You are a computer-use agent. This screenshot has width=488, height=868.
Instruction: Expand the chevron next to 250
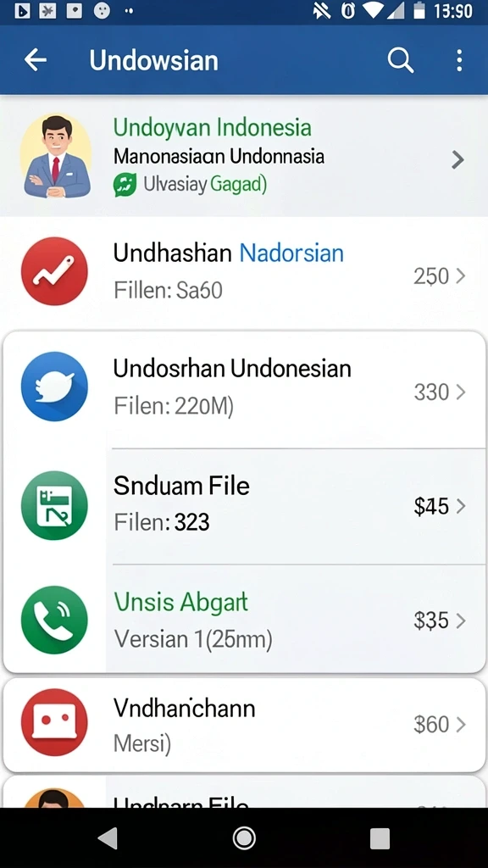click(460, 275)
